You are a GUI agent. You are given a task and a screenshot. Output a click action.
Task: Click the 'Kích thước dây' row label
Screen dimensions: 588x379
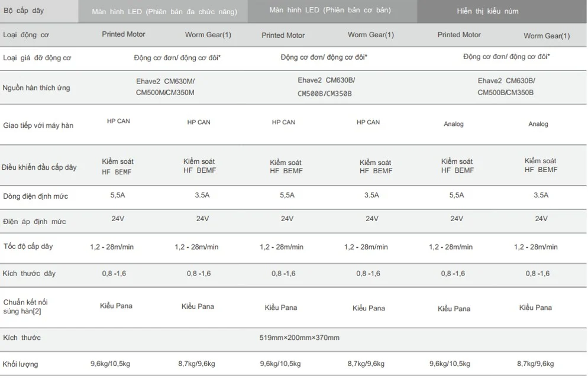pyautogui.click(x=29, y=273)
